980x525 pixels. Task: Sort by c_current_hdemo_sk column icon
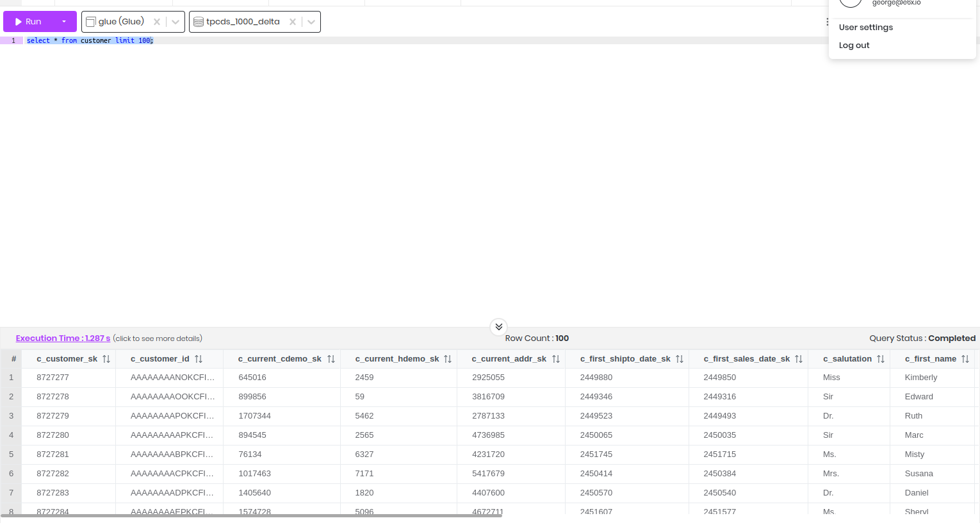[x=448, y=359]
